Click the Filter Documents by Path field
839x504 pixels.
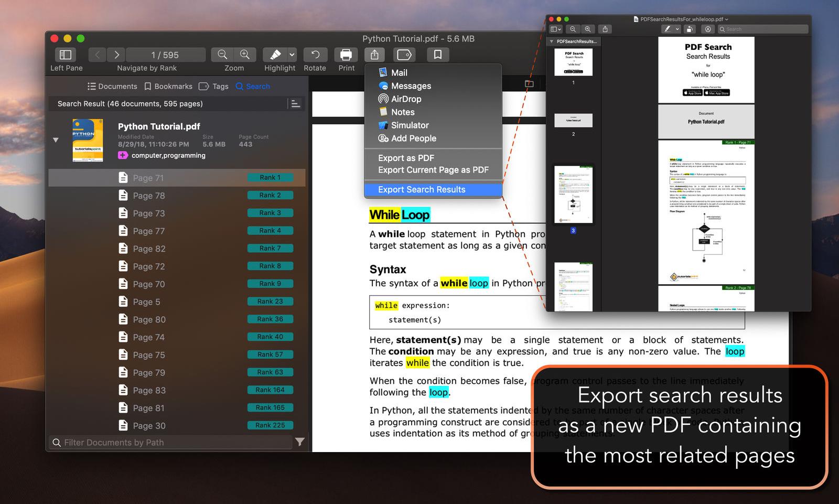(x=170, y=443)
